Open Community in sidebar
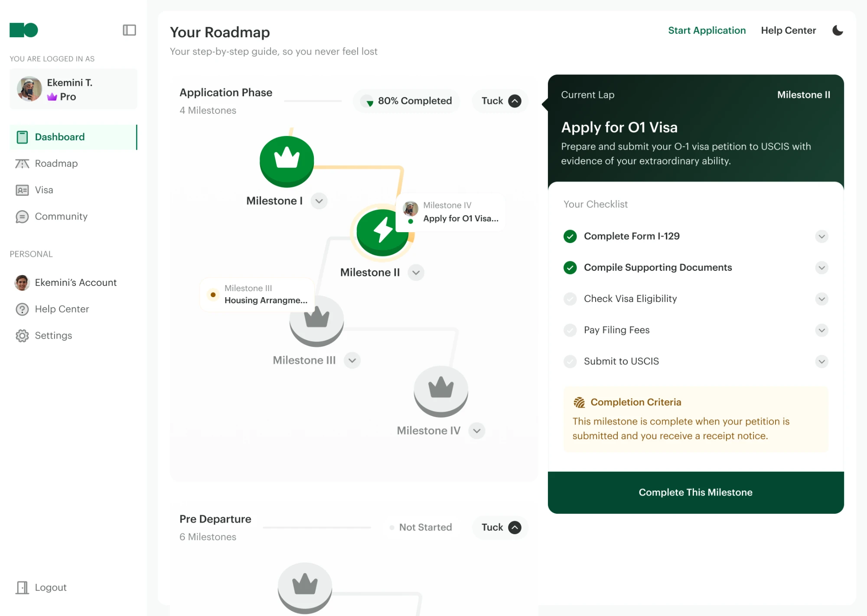This screenshot has width=867, height=616. 73,216
